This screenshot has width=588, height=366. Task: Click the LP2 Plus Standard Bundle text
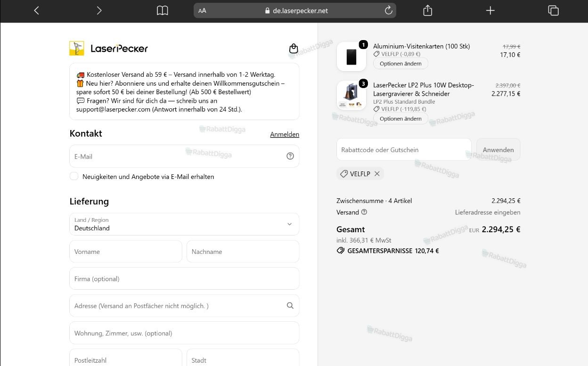(x=404, y=102)
